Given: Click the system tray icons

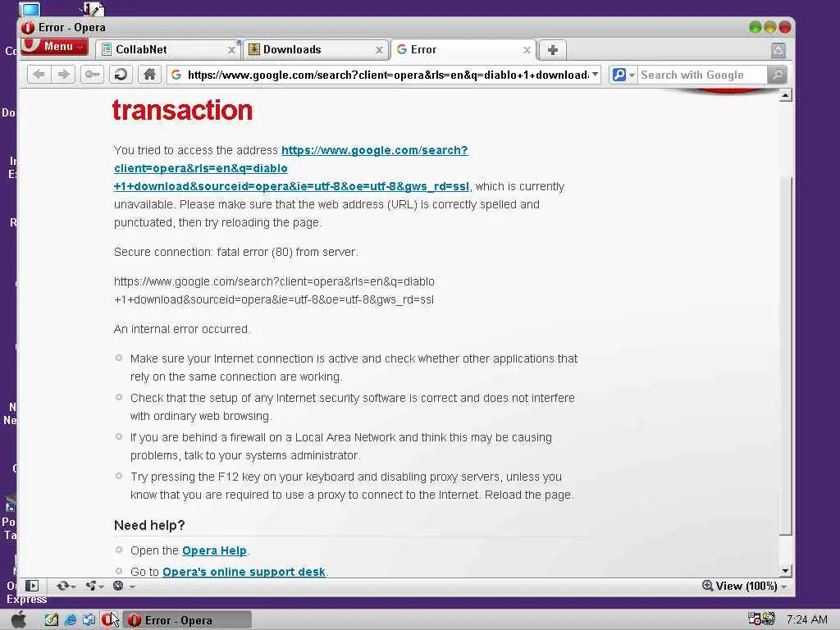Looking at the screenshot, I should tap(761, 619).
